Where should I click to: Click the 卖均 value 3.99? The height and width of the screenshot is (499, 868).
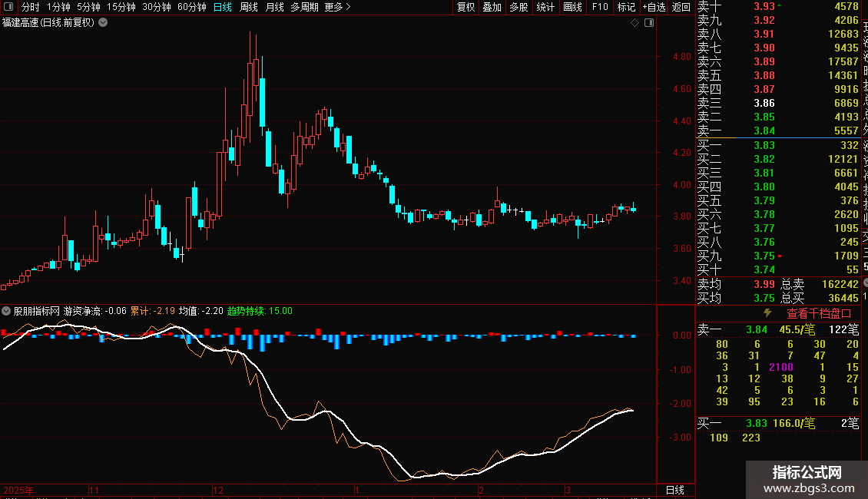[x=764, y=284]
